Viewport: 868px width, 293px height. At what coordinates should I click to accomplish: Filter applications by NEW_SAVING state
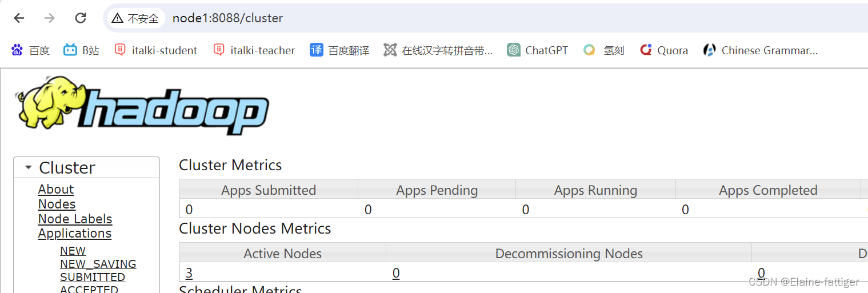tap(98, 264)
